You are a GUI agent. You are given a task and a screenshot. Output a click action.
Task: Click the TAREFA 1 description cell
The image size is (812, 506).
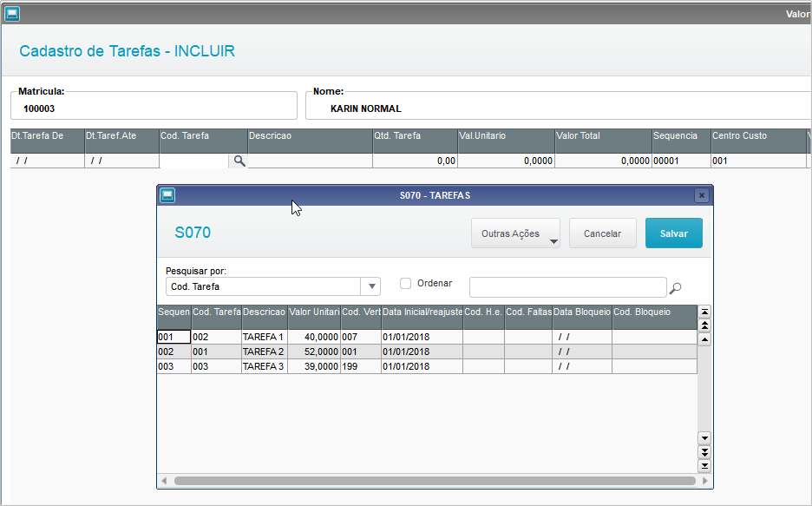coord(264,337)
